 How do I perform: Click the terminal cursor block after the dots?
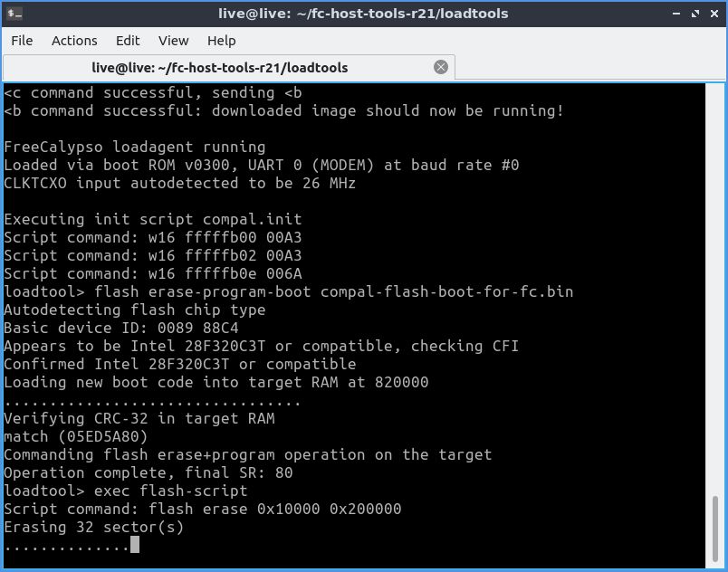135,545
